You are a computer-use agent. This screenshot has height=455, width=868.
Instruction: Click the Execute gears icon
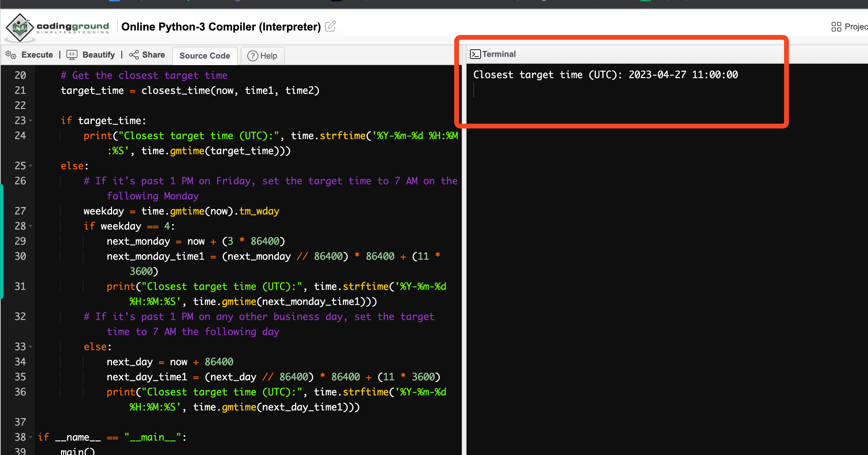pyautogui.click(x=11, y=55)
